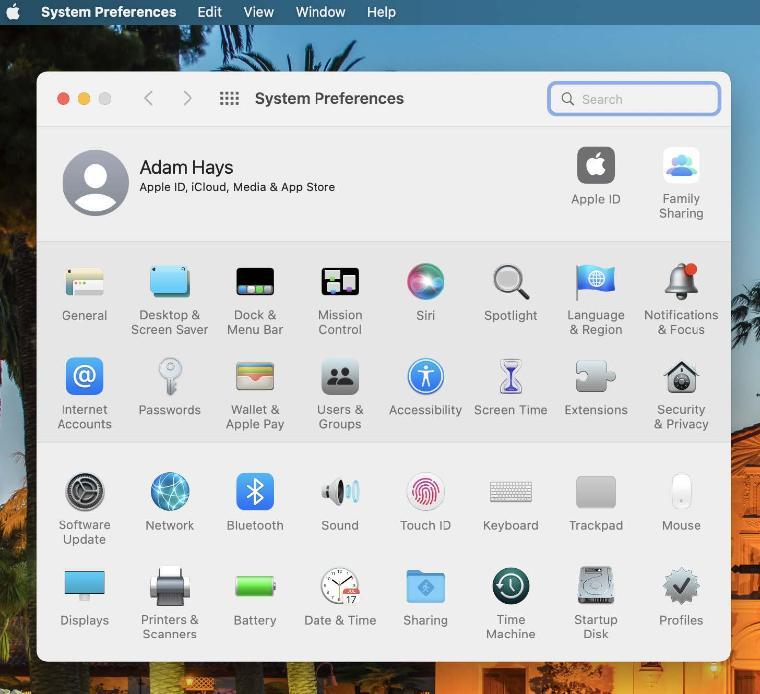Go forward with the right chevron
760x694 pixels.
tap(188, 98)
